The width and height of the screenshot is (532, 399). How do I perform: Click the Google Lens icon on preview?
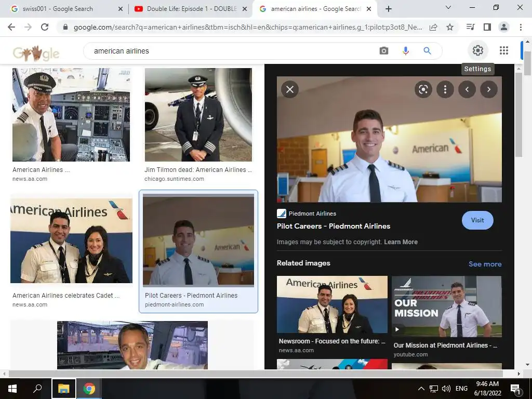[x=423, y=89]
